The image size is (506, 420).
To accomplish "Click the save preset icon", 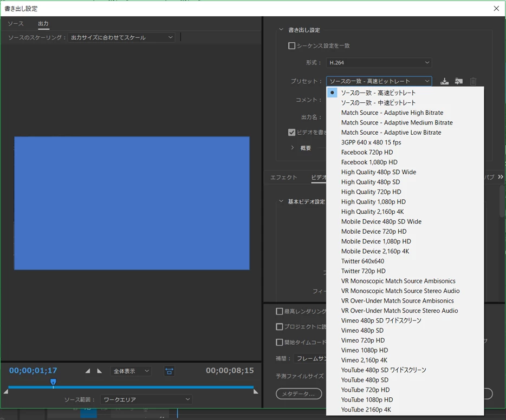I will click(444, 81).
